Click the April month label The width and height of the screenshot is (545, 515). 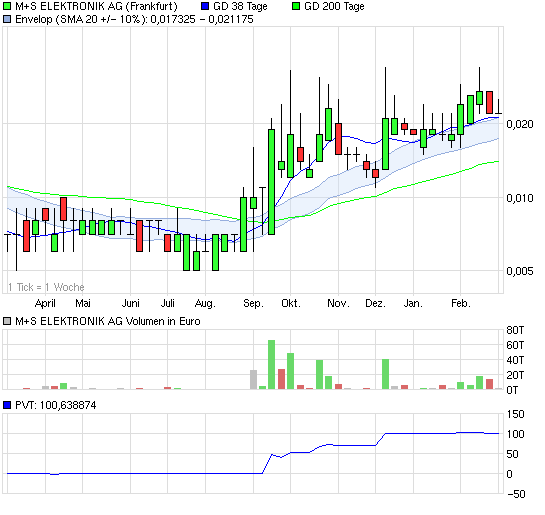[45, 303]
